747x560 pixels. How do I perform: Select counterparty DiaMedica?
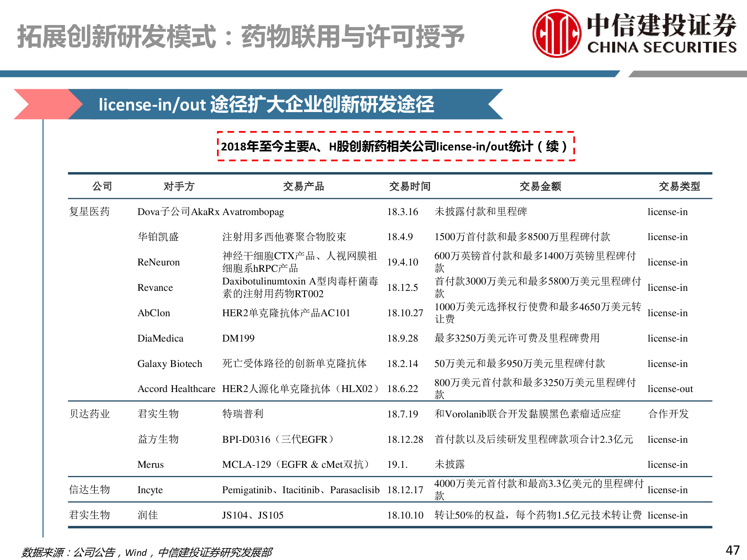click(x=160, y=338)
